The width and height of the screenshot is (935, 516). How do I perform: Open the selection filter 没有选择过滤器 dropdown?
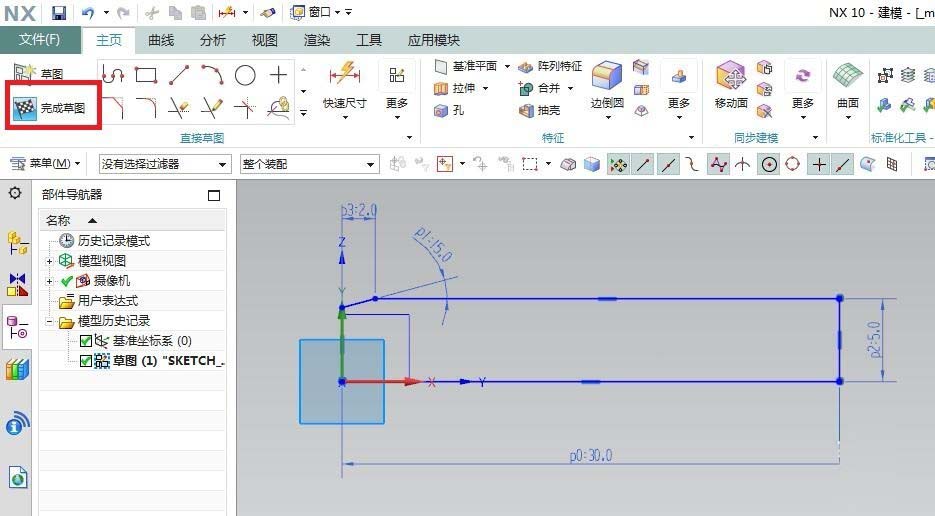[x=165, y=164]
